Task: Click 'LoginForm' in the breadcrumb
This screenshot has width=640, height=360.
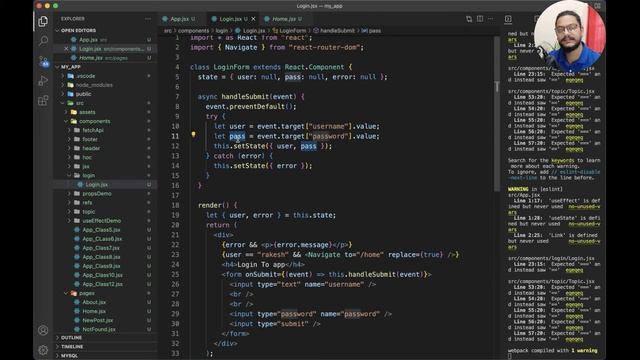Action: click(x=292, y=31)
